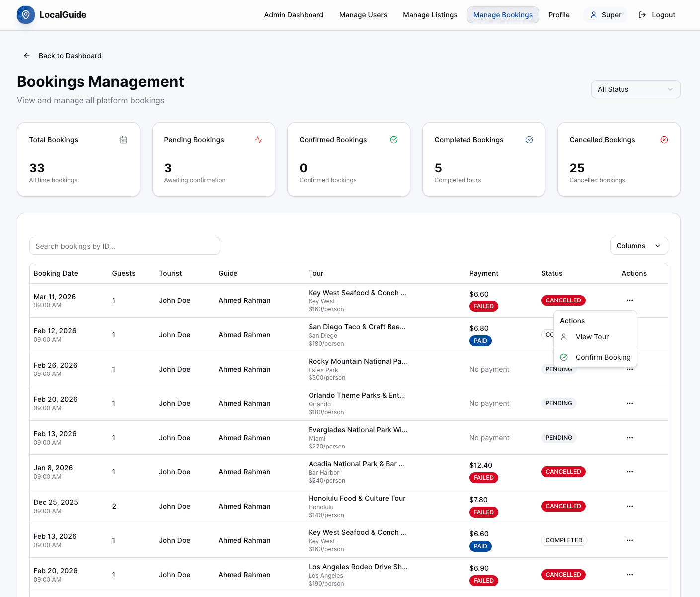Click the LocalGuide map pin logo icon
Image resolution: width=700 pixels, height=597 pixels.
(x=25, y=15)
